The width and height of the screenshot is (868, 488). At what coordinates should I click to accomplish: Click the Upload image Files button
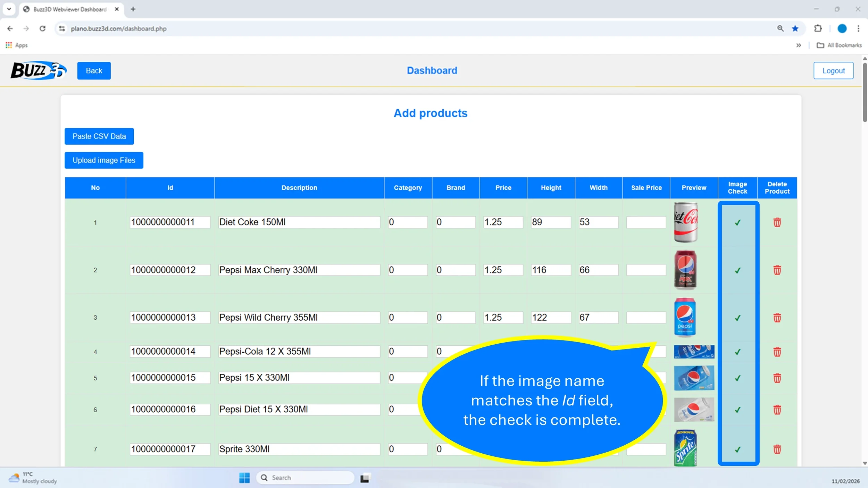click(104, 160)
